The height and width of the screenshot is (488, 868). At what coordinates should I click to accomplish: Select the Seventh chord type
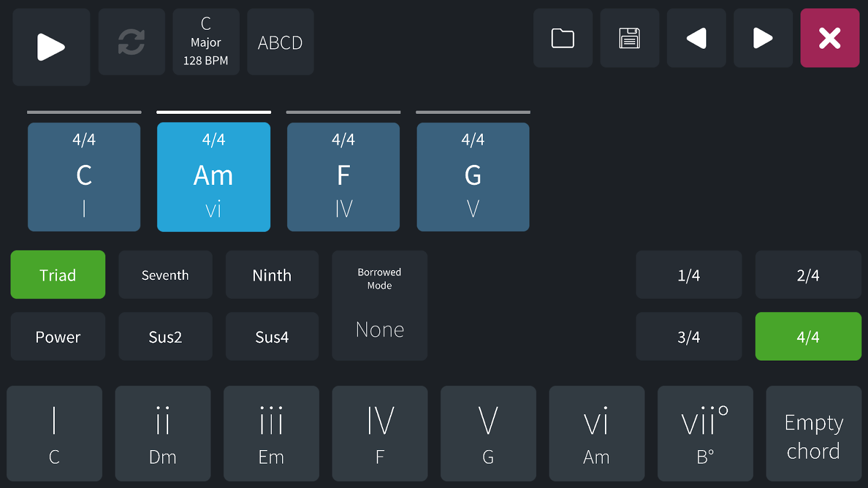(x=165, y=275)
